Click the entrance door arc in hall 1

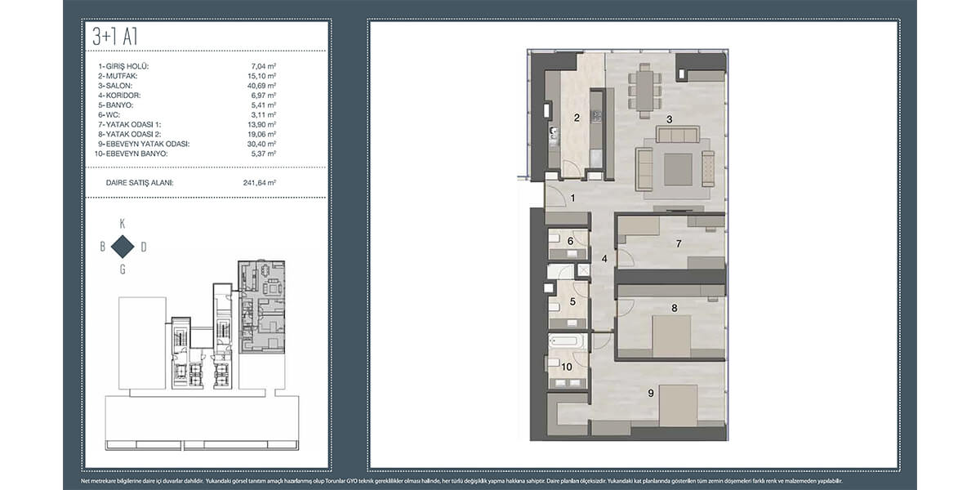tap(555, 195)
